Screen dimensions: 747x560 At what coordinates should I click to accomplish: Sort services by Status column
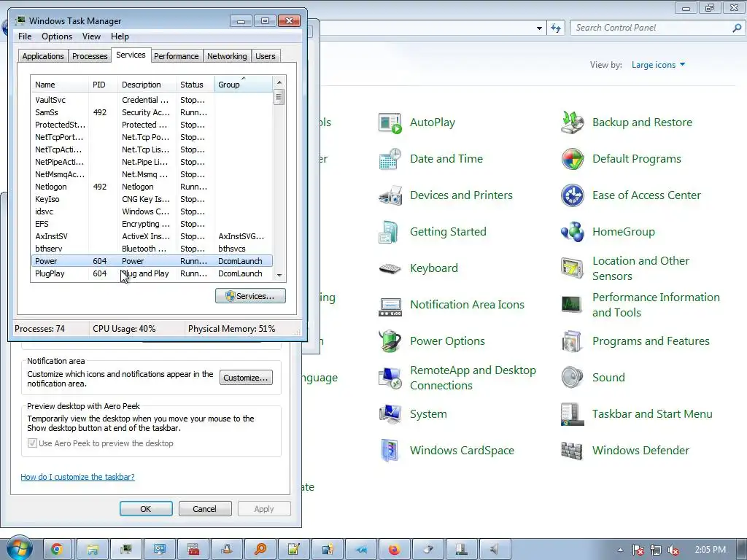[x=195, y=85]
